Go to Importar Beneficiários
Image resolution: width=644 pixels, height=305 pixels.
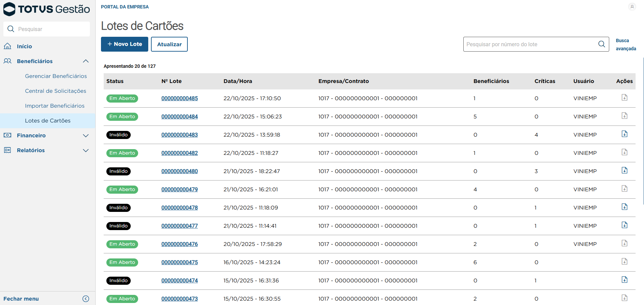[55, 106]
